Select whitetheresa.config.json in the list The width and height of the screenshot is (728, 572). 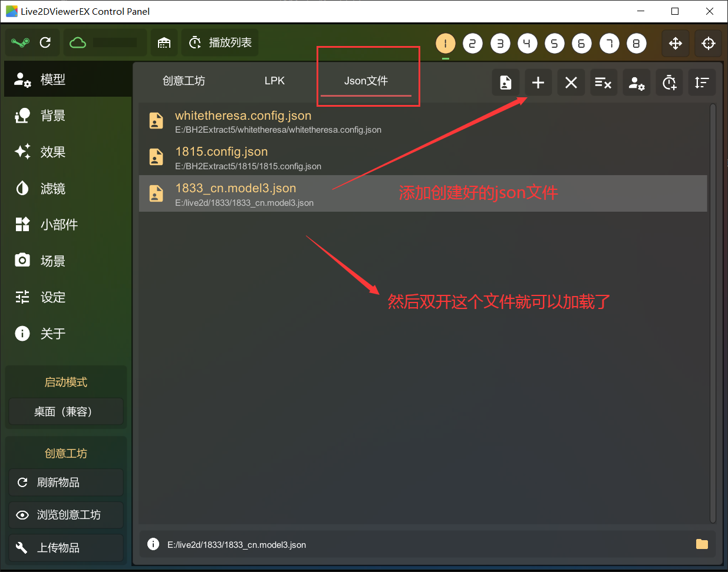tap(423, 121)
